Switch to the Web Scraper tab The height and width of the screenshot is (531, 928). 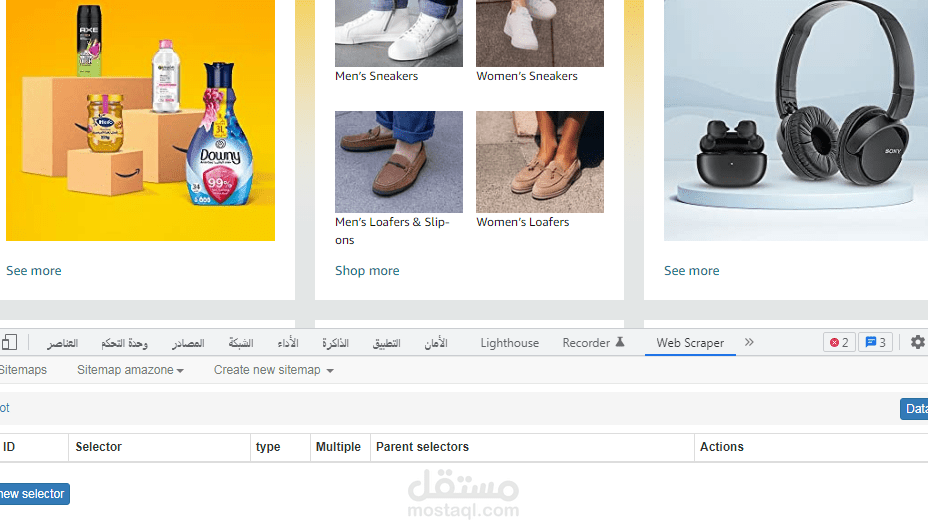tap(690, 343)
